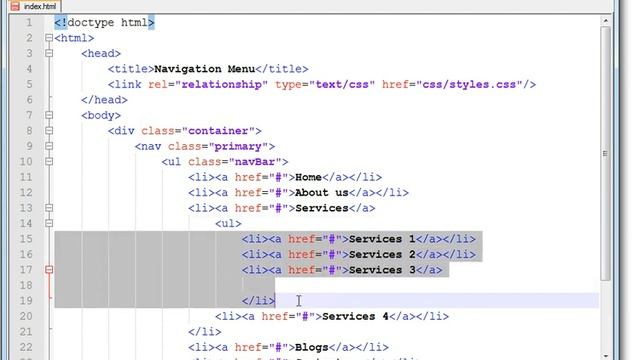The width and height of the screenshot is (640, 360).
Task: Click the vertical scrollbar up arrow
Action: (606, 21)
